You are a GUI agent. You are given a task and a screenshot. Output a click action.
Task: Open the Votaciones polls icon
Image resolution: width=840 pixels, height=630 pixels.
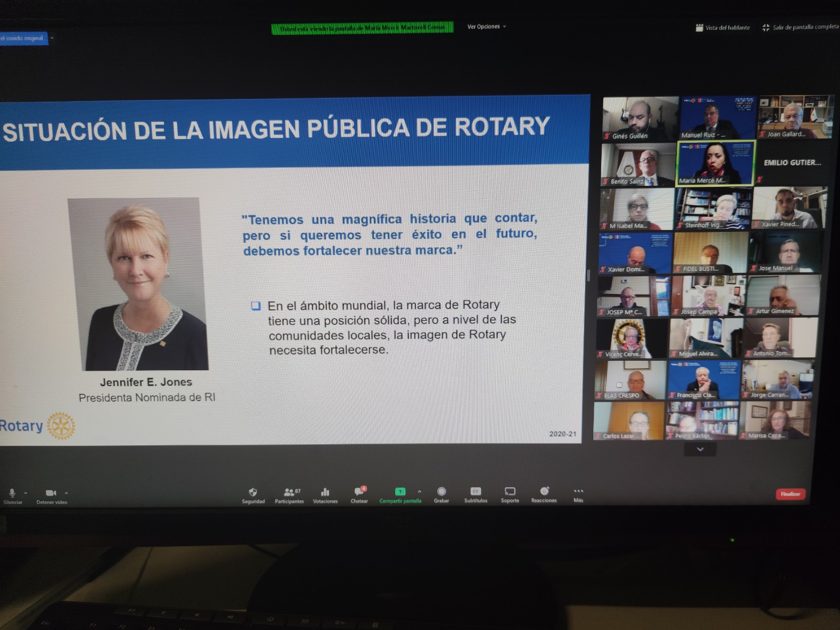point(325,492)
